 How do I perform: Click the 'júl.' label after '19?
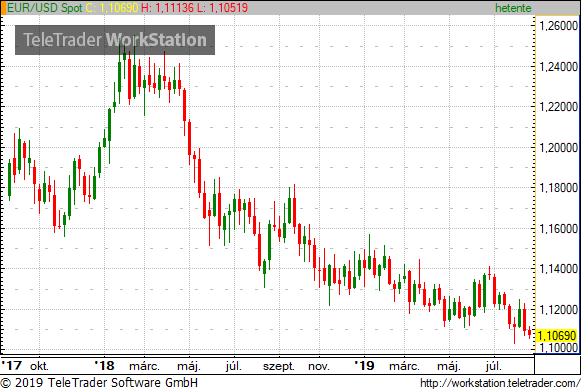click(494, 366)
